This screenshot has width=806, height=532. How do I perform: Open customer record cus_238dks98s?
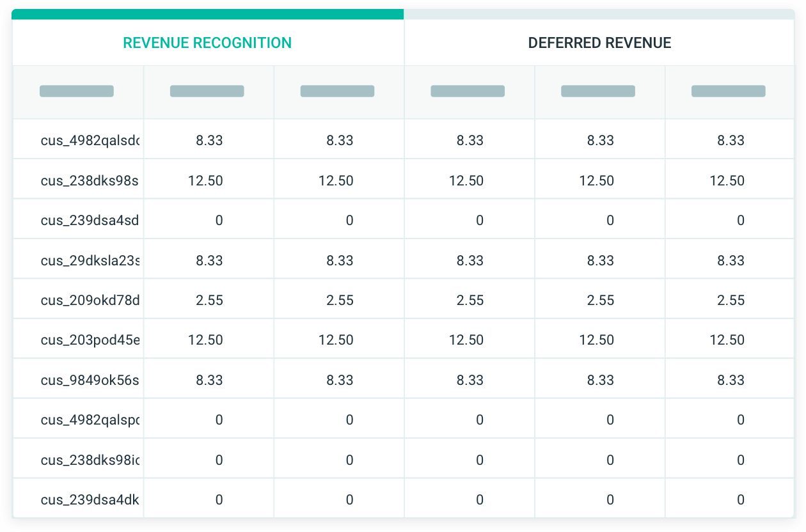tap(77, 179)
